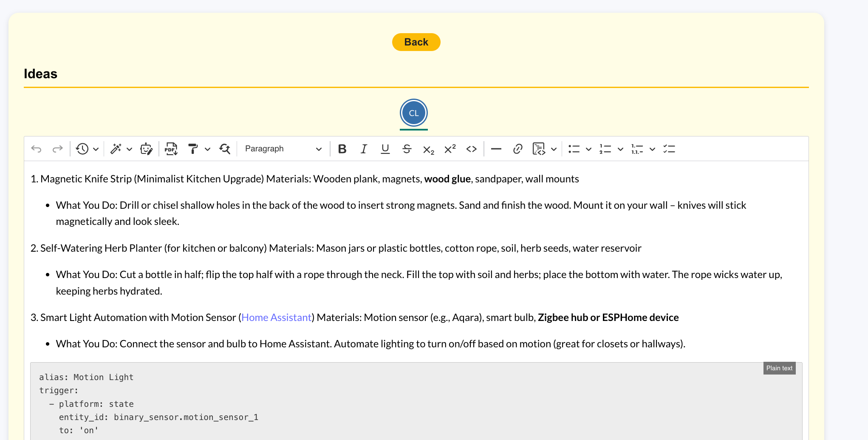Expand the code block language dropdown arrow
868x440 pixels.
[x=554, y=149]
